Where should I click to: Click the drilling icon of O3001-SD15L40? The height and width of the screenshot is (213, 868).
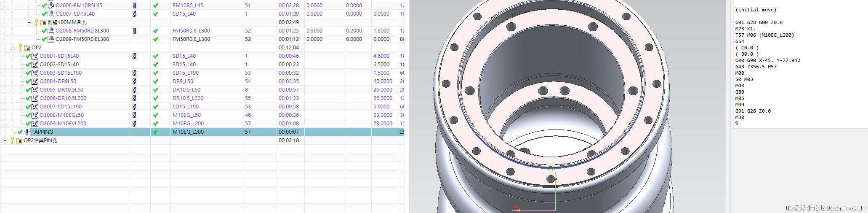pyautogui.click(x=35, y=56)
